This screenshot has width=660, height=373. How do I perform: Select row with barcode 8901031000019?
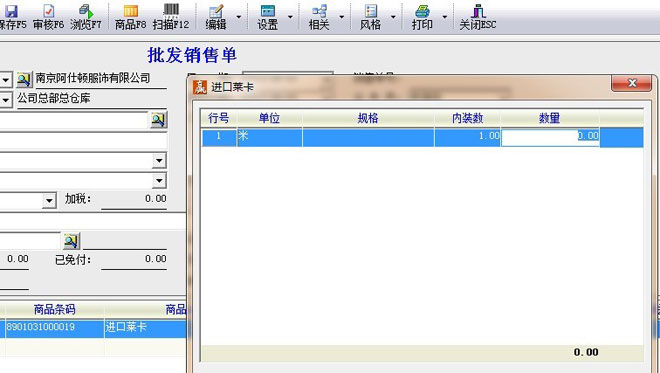[93, 328]
